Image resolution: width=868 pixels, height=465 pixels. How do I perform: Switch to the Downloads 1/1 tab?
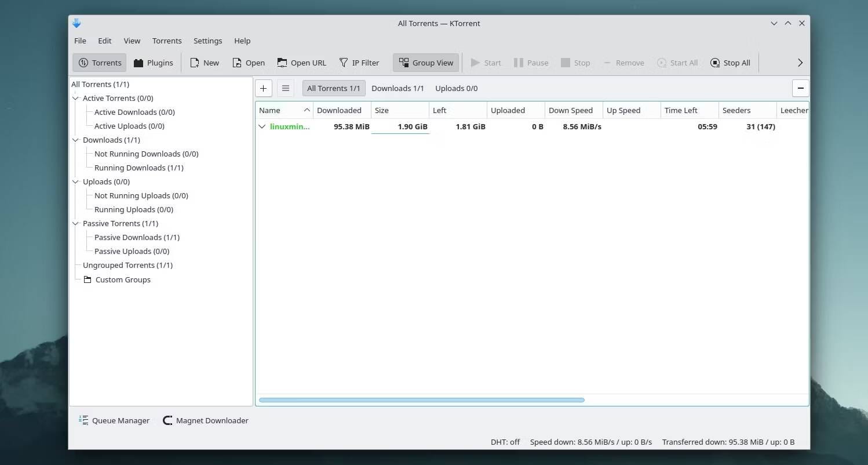[398, 88]
